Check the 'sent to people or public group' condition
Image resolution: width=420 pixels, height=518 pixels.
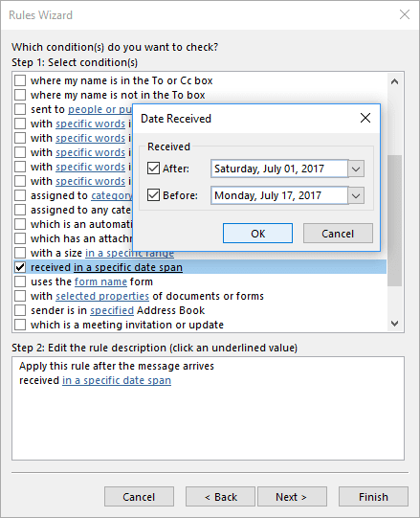pos(20,109)
